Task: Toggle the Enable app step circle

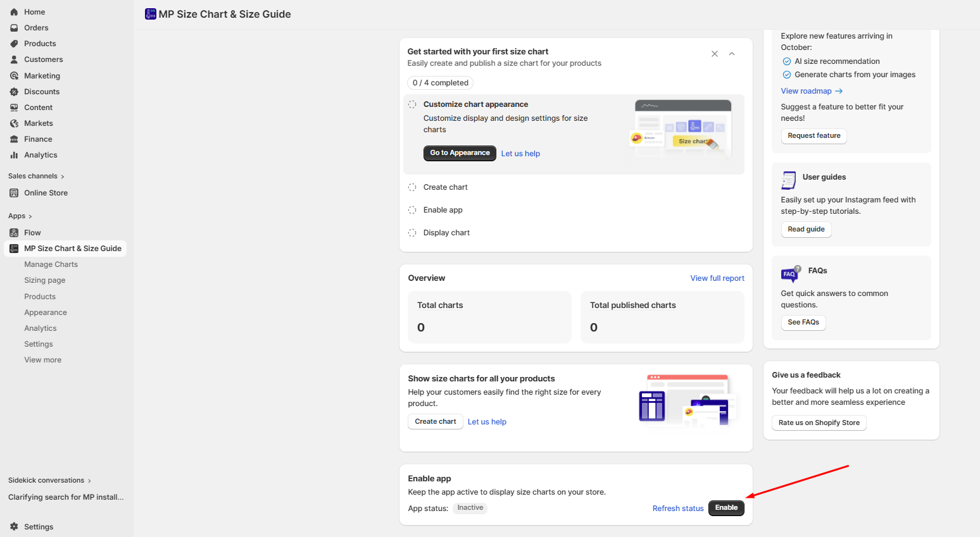Action: (412, 210)
